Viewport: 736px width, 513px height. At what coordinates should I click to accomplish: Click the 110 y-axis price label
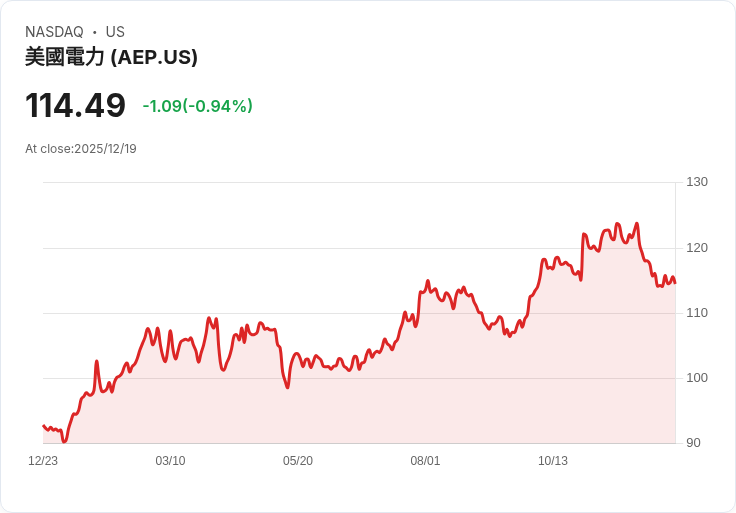point(697,313)
